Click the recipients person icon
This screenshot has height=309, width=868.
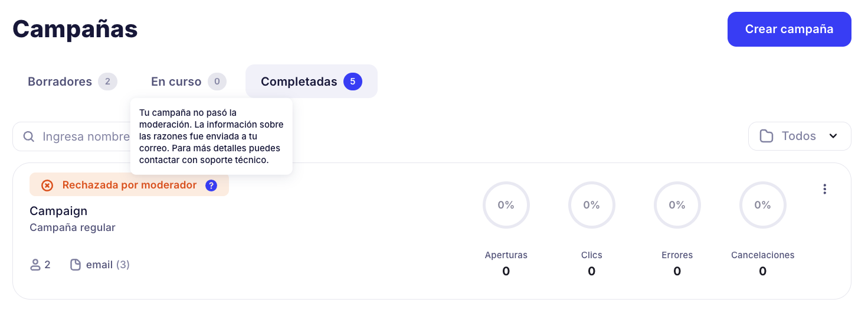35,265
